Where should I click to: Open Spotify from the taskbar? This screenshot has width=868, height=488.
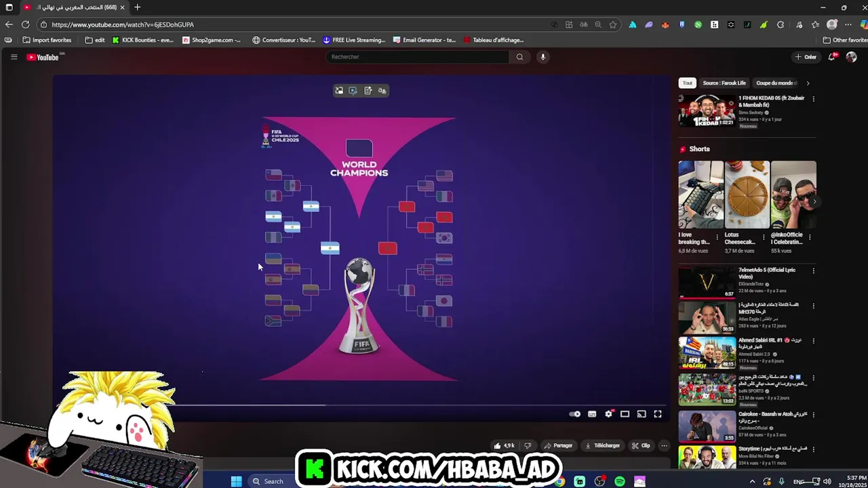pos(620,481)
